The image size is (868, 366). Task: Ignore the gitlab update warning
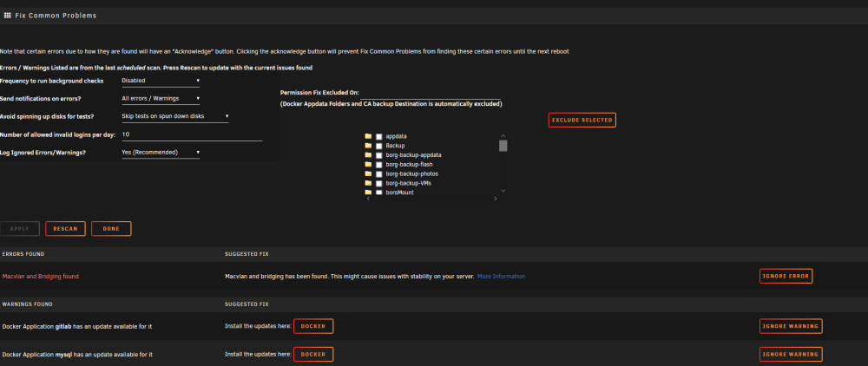[791, 326]
